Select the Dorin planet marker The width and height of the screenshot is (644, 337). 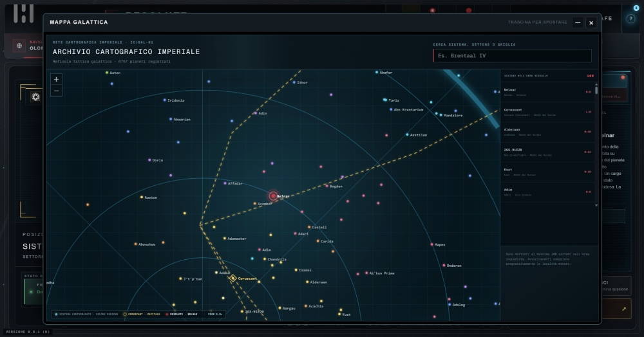pyautogui.click(x=149, y=160)
